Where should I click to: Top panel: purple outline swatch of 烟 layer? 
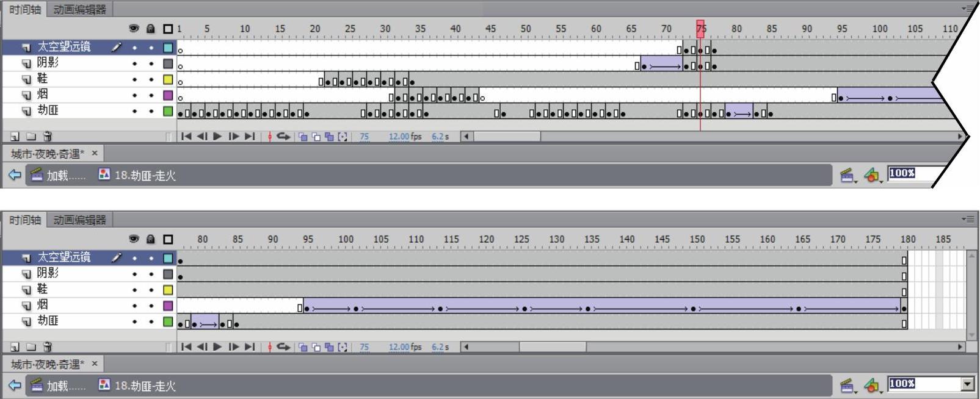(x=168, y=95)
